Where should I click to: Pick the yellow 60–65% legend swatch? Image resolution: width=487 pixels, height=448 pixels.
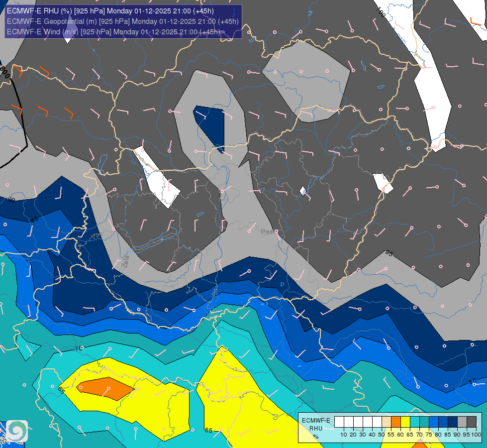[405, 422]
